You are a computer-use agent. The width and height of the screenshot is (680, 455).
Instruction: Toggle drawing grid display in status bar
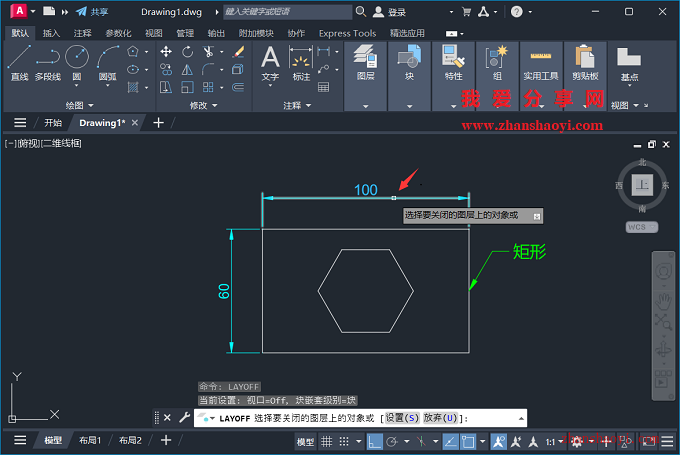(x=327, y=442)
